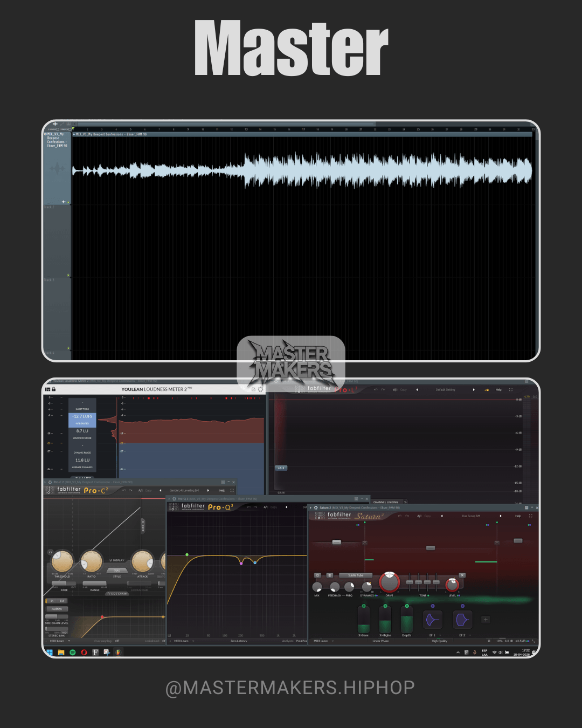Screen dimensions: 582x728
Task: Open the EF 2 envelope follower
Action: click(x=462, y=620)
